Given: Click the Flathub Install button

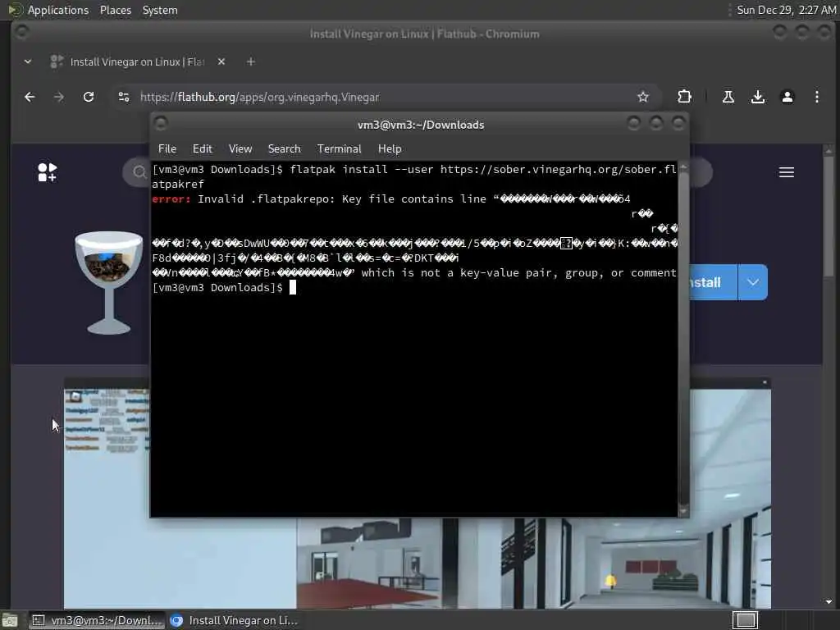Looking at the screenshot, I should (713, 282).
